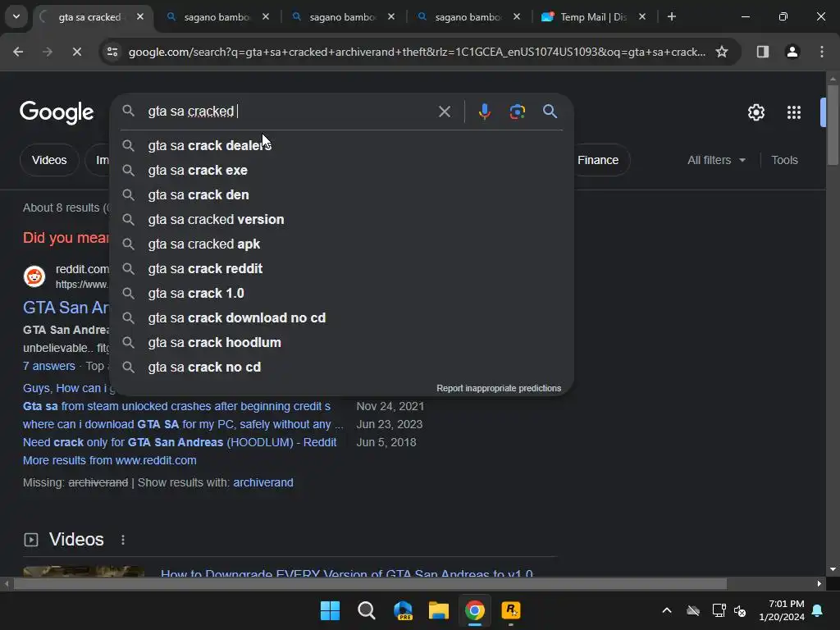Image resolution: width=840 pixels, height=630 pixels.
Task: Stop loading the page
Action: [x=76, y=52]
